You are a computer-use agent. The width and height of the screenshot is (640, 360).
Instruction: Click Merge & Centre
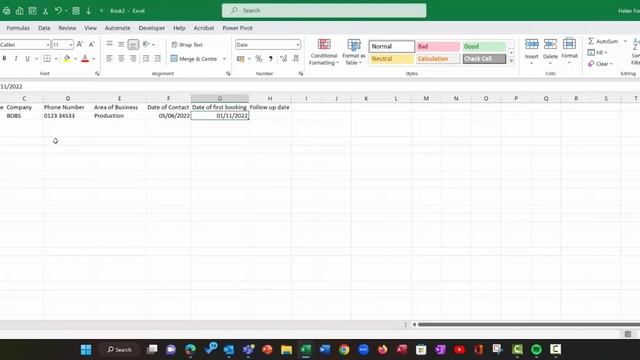194,59
